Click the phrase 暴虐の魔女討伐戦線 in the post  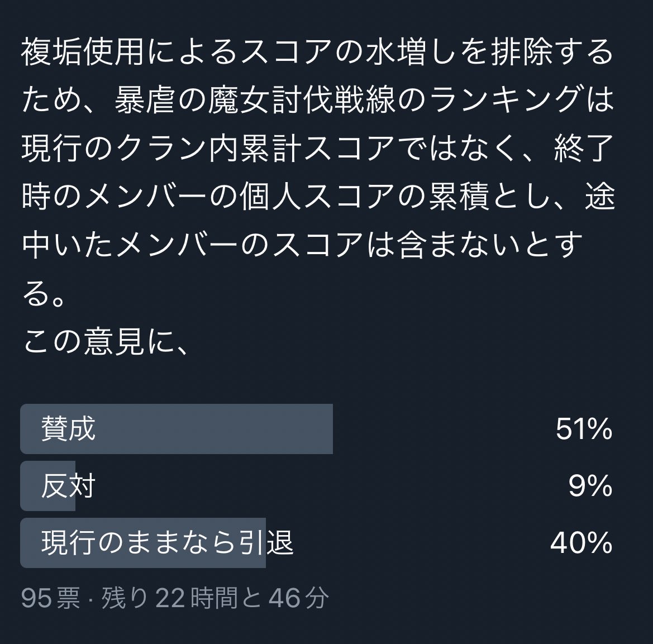click(255, 101)
